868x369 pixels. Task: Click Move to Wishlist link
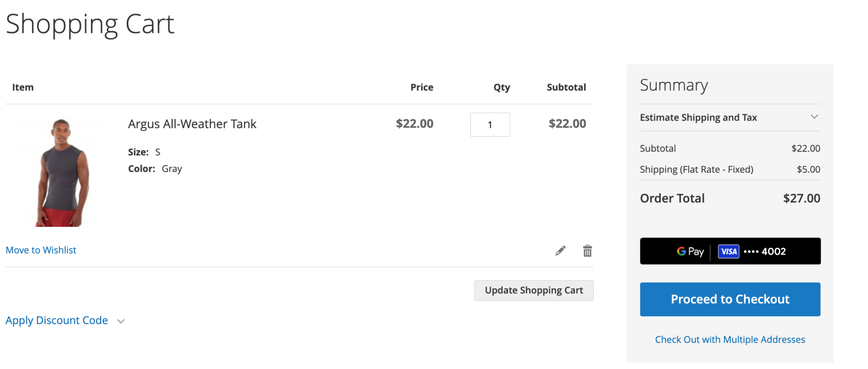[41, 250]
